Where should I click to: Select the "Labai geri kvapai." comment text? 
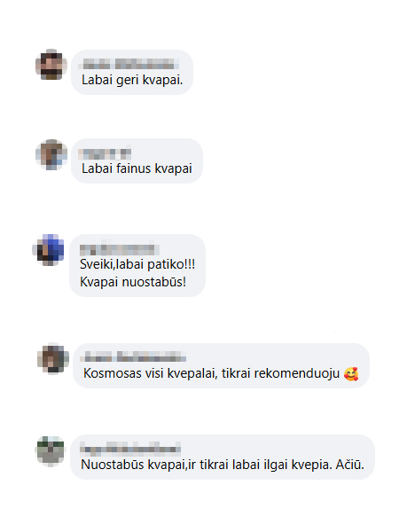(x=132, y=80)
